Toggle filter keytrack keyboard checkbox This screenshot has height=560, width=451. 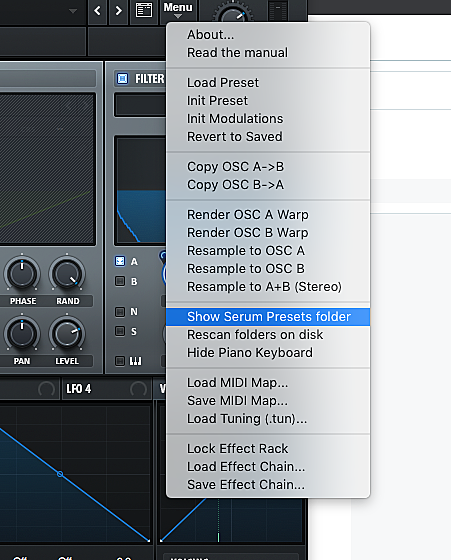(x=120, y=361)
